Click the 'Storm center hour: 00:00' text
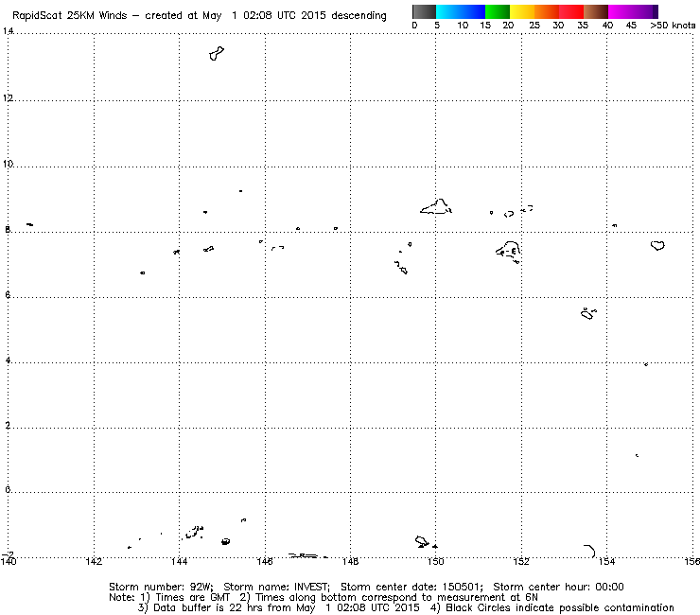Image resolution: width=700 pixels, height=615 pixels. (558, 587)
